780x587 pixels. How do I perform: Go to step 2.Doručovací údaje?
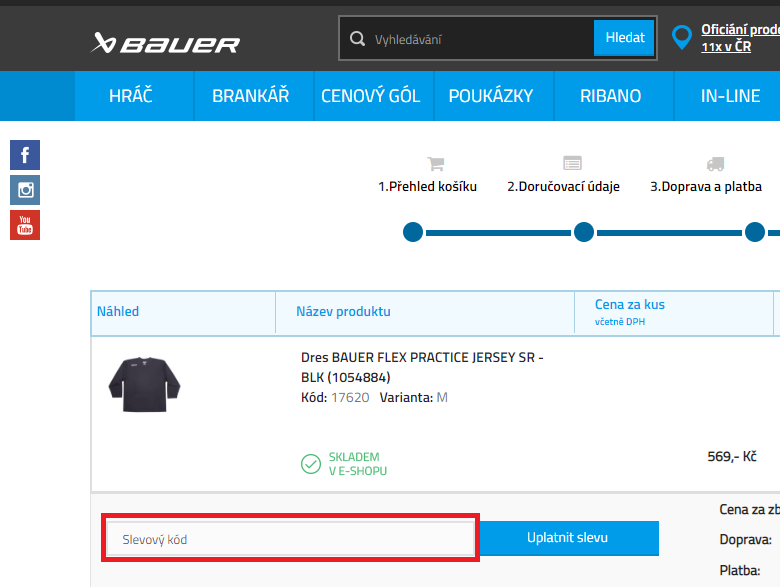point(563,187)
